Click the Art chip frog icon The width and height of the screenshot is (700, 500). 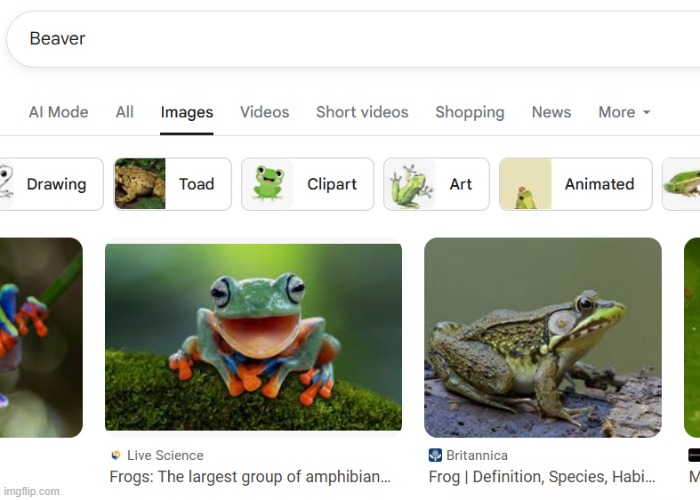409,184
